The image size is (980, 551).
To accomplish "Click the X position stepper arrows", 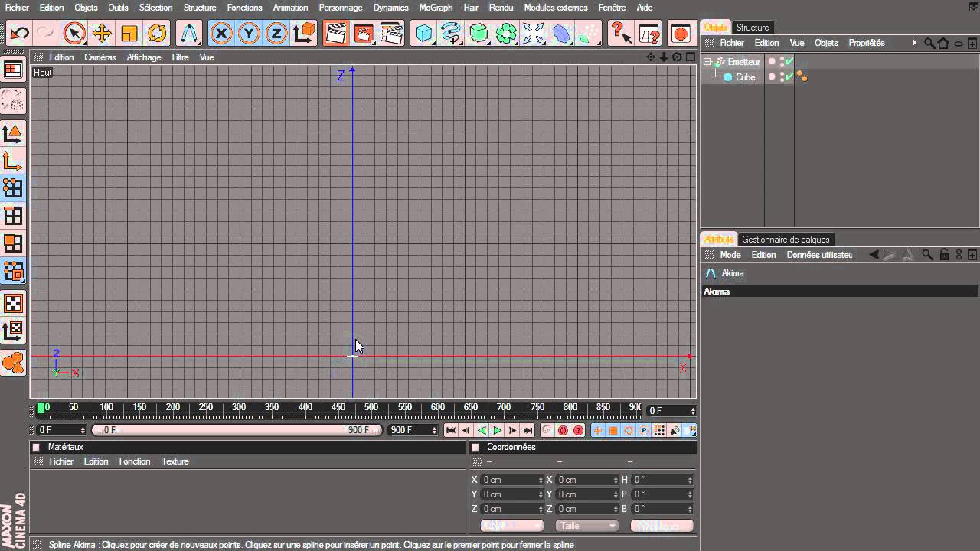I will point(541,480).
